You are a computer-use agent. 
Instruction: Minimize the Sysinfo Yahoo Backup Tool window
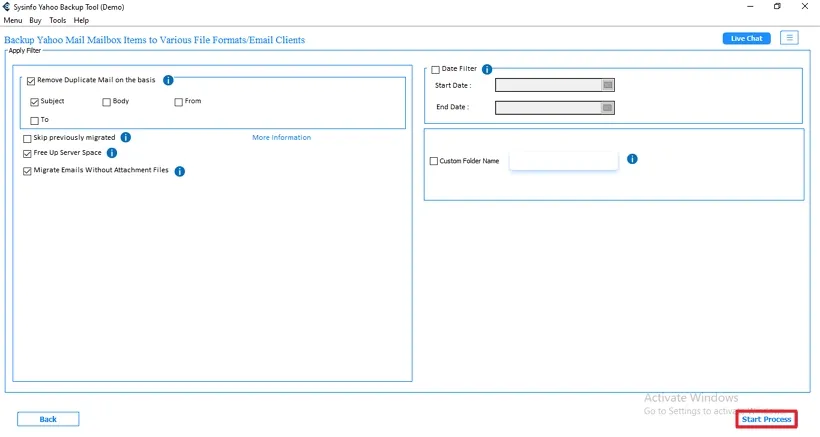point(750,7)
